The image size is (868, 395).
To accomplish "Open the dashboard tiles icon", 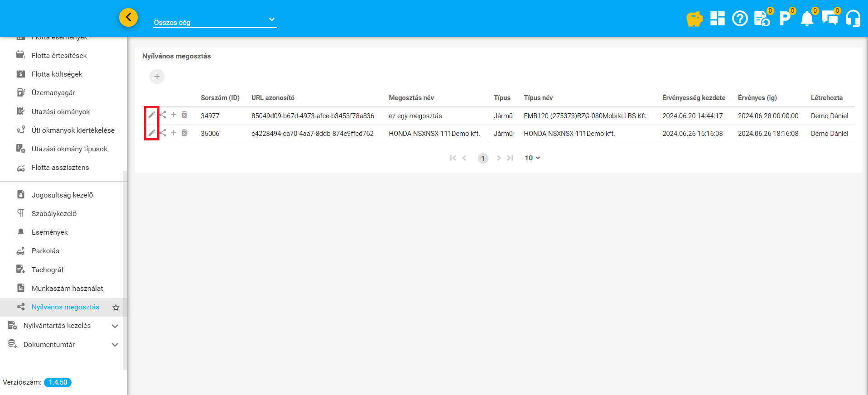I will click(x=717, y=19).
